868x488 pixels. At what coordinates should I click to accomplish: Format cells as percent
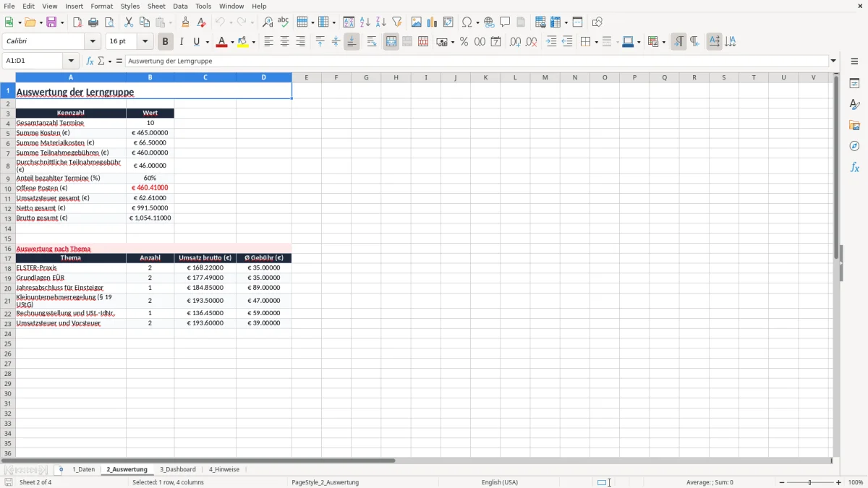click(464, 42)
